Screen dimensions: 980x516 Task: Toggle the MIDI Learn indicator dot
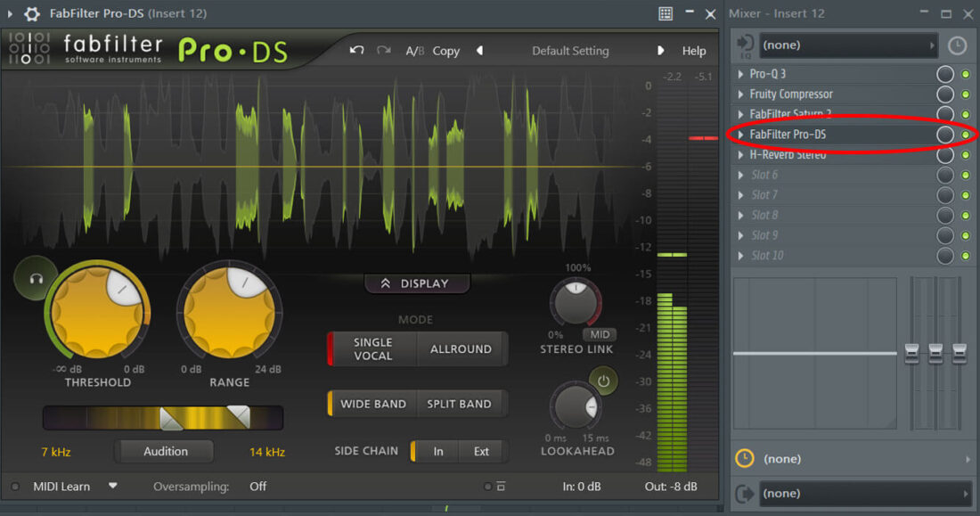pyautogui.click(x=15, y=486)
